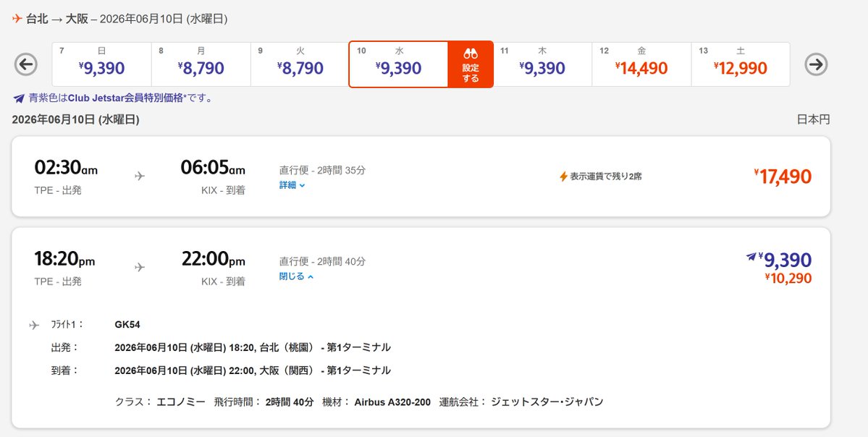
Task: Click flight number GK54
Action: coord(127,325)
